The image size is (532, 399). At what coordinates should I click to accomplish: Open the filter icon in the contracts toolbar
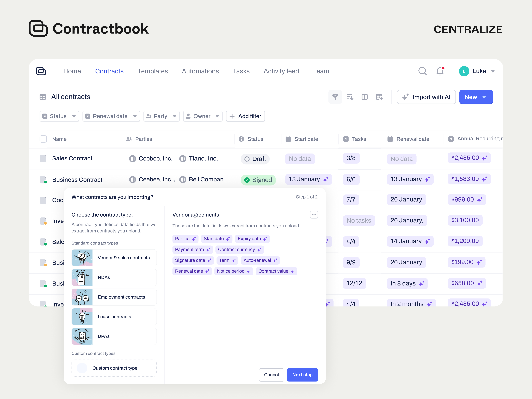pos(335,97)
